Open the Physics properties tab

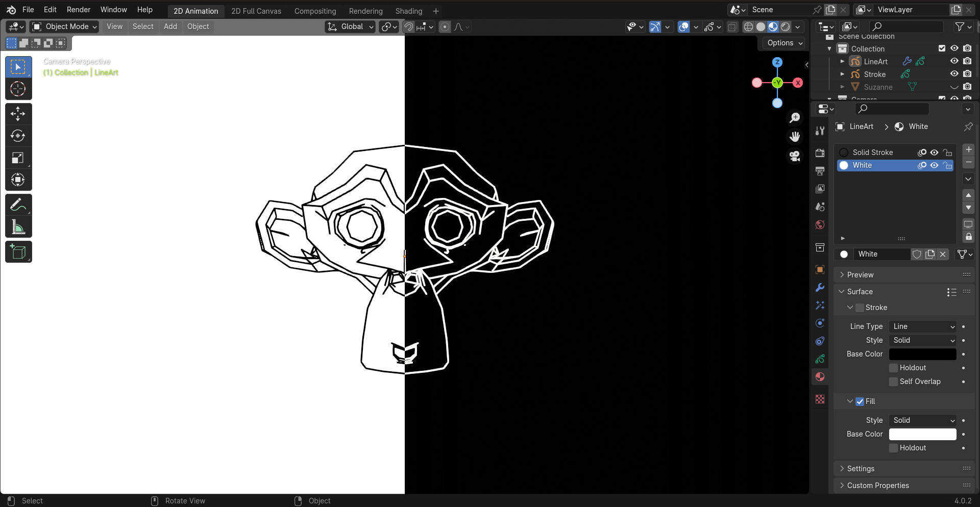tap(820, 323)
